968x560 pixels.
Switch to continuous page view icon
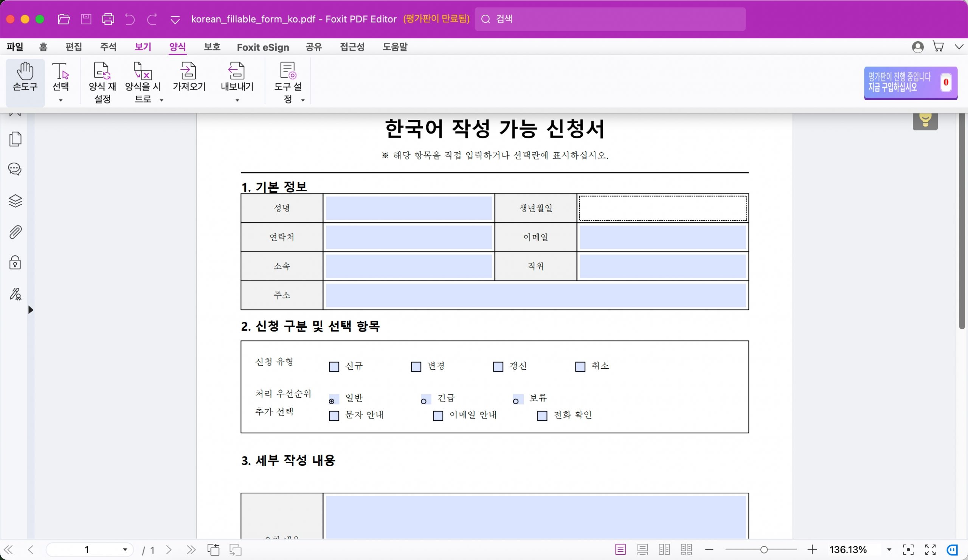coord(642,550)
